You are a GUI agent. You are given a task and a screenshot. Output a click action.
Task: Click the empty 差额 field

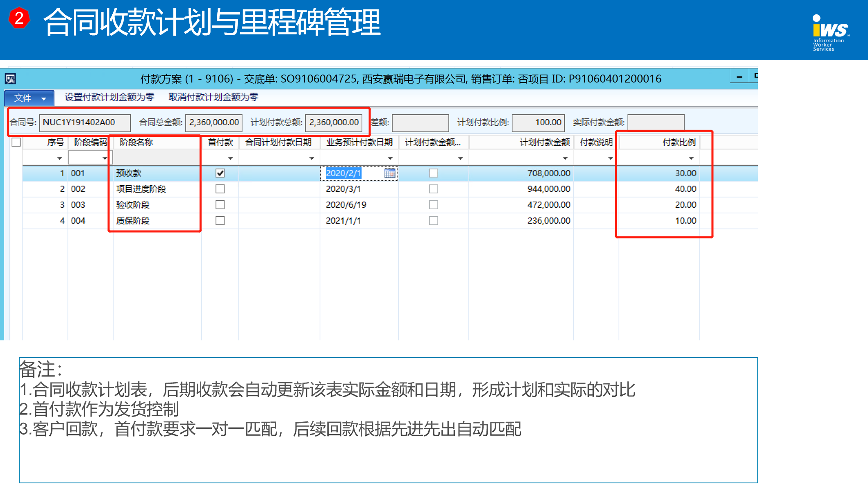tap(420, 122)
